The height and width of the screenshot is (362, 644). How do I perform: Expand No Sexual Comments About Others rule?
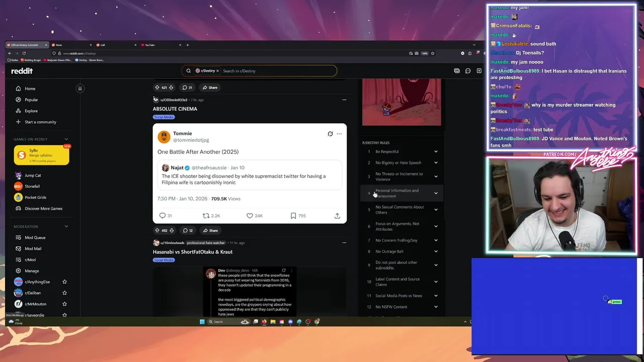[x=436, y=210]
